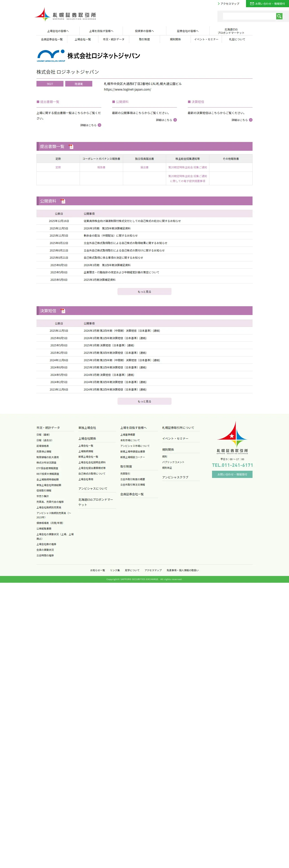Open 新規上場会社一覧 footer link
Image resolution: width=289 pixels, height=868 pixels.
88,457
